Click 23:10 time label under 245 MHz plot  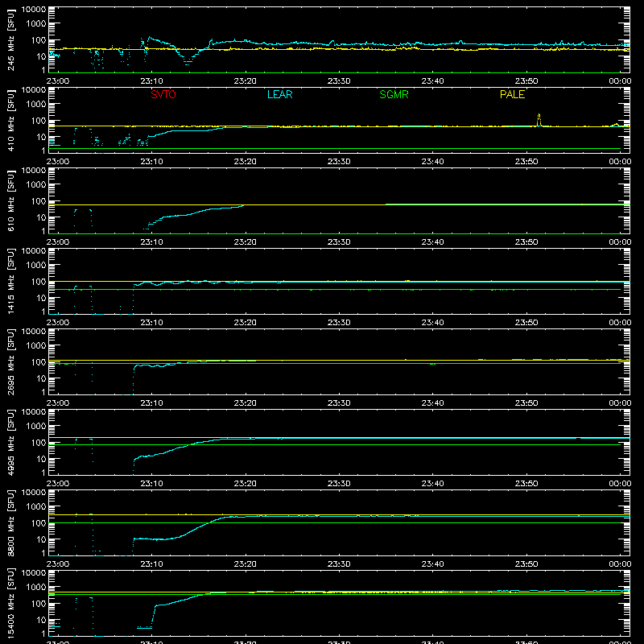(151, 81)
